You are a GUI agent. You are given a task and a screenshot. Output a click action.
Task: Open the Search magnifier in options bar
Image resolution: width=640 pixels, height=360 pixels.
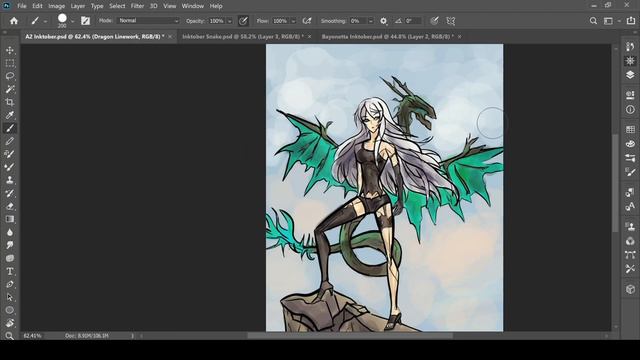593,21
